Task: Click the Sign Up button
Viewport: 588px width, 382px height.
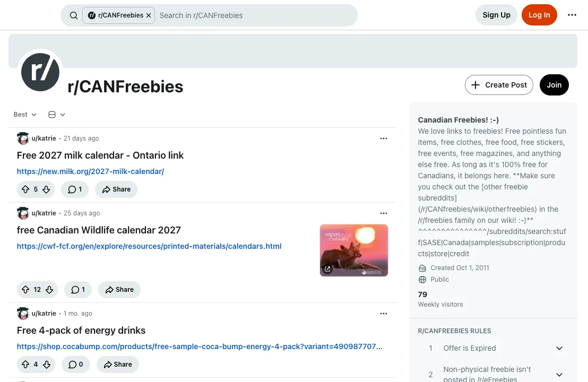Action: 496,15
